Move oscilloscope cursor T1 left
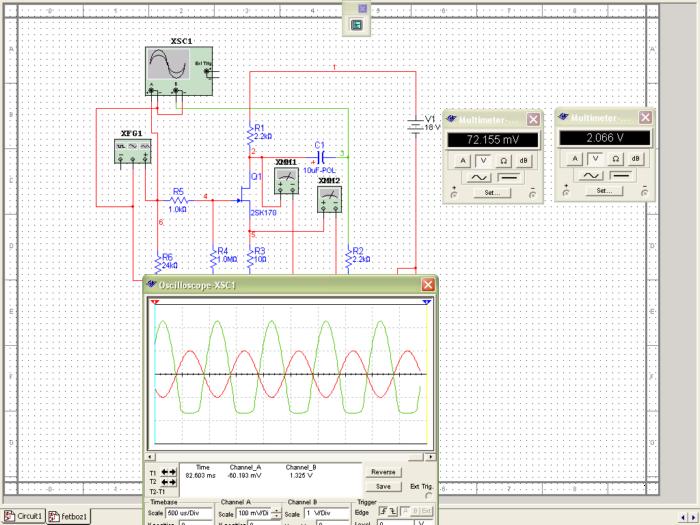This screenshot has height=525, width=700. pyautogui.click(x=165, y=472)
